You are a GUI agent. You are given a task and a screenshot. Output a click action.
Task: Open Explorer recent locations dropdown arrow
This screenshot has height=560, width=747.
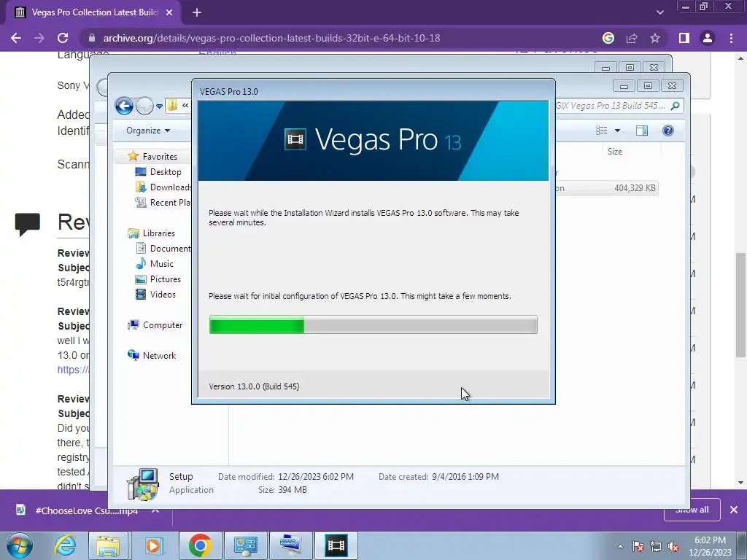click(159, 106)
